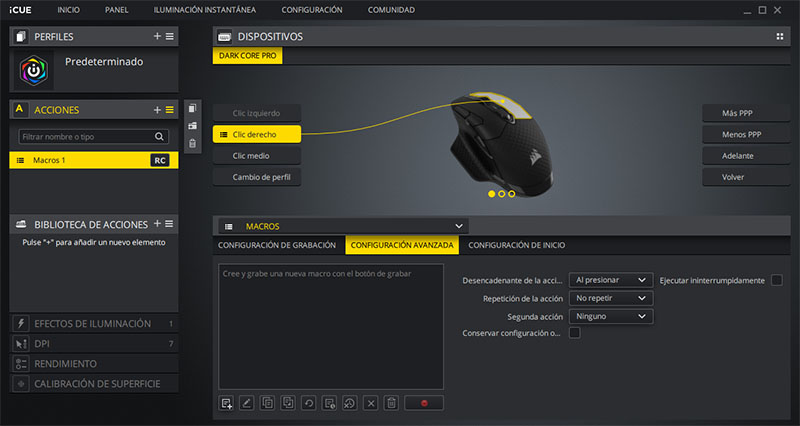Screen dimensions: 800x426
Task: Click the Predeterminado profile icon
Action: point(34,70)
